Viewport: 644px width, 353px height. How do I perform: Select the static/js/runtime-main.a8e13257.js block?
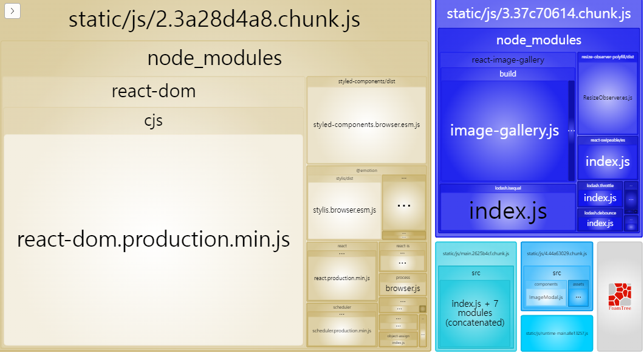pyautogui.click(x=557, y=334)
